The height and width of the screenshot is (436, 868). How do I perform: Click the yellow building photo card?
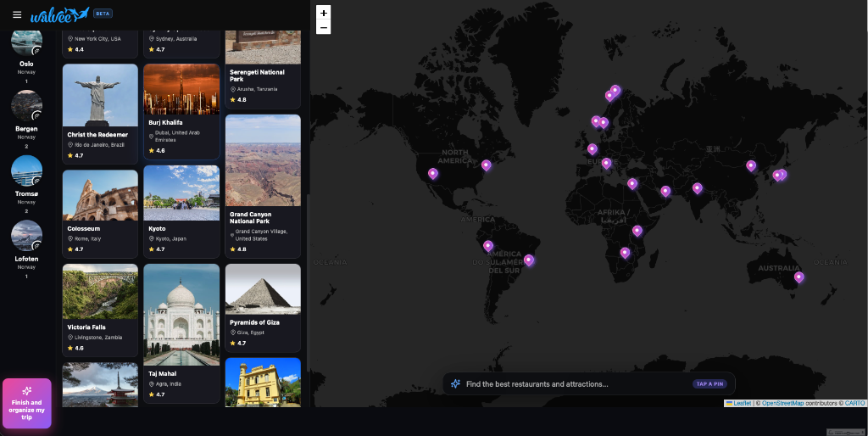pyautogui.click(x=263, y=383)
